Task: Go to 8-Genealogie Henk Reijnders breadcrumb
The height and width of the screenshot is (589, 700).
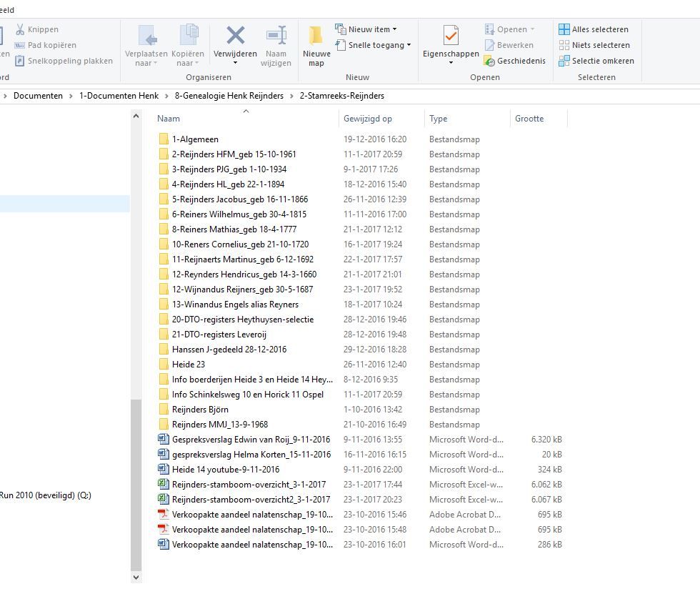Action: 229,96
